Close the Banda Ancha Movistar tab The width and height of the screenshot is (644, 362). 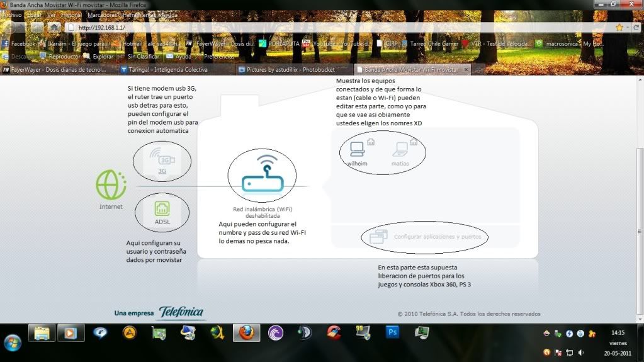pos(466,69)
